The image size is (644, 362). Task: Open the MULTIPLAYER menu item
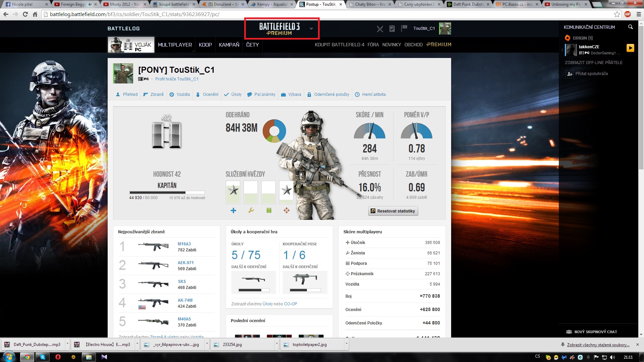tap(175, 45)
